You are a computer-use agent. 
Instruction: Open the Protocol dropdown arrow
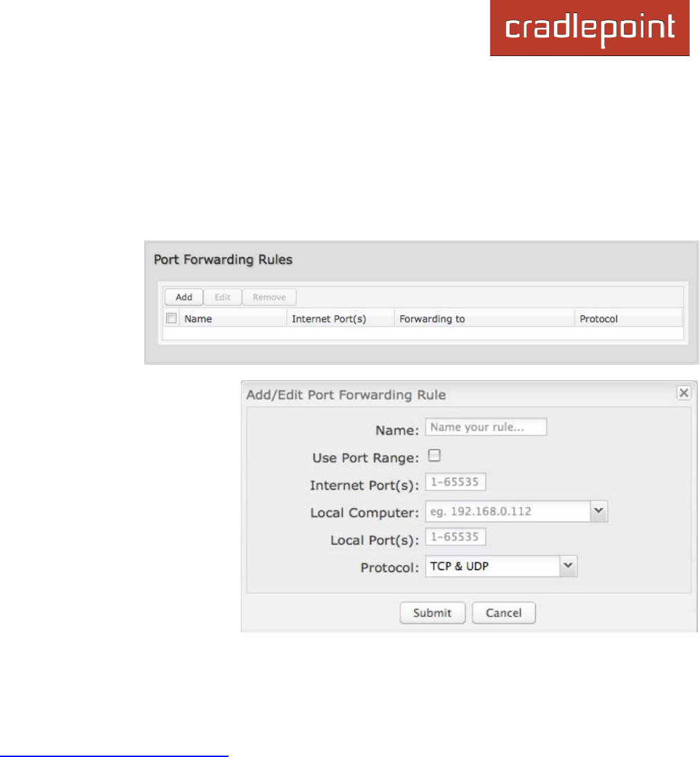click(x=568, y=566)
